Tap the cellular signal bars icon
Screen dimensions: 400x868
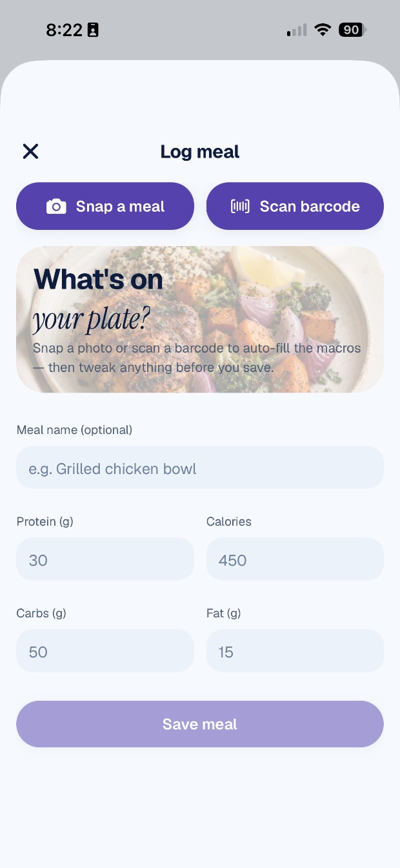point(297,30)
